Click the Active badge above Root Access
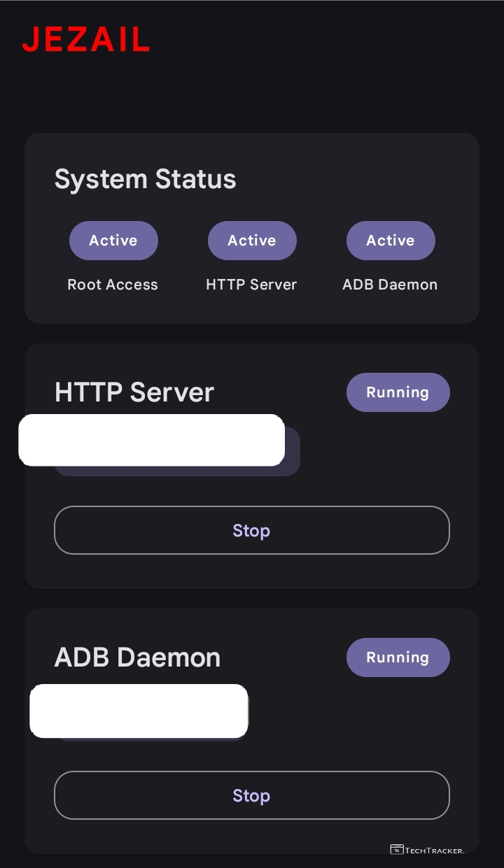The height and width of the screenshot is (868, 504). click(x=113, y=241)
